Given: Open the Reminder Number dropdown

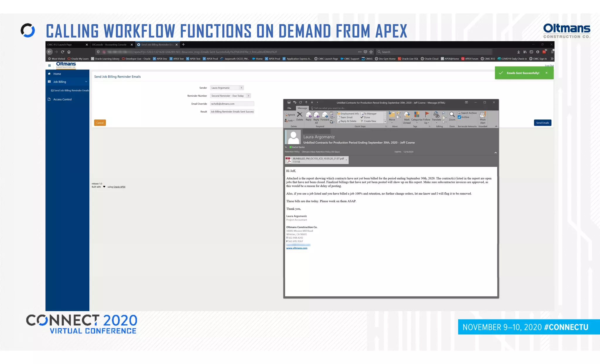Looking at the screenshot, I should 230,96.
